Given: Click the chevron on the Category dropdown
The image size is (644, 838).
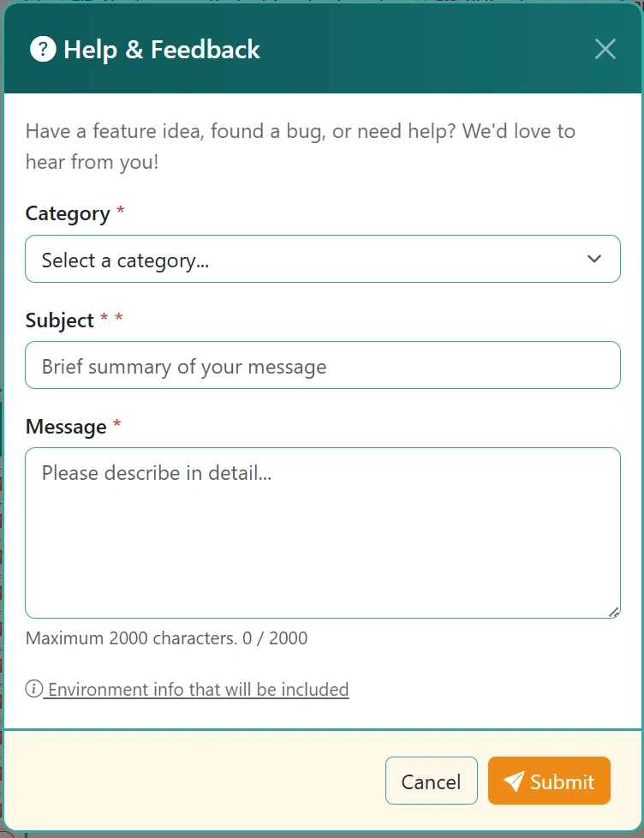Looking at the screenshot, I should (593, 259).
